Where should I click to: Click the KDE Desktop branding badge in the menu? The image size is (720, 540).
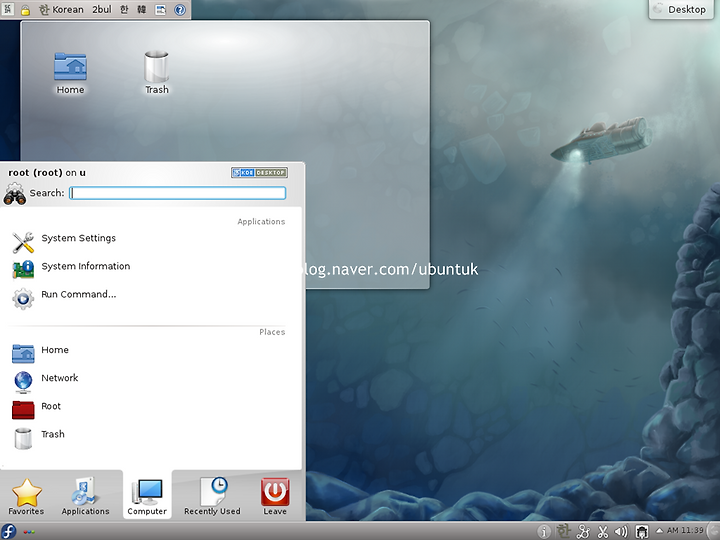tap(259, 173)
